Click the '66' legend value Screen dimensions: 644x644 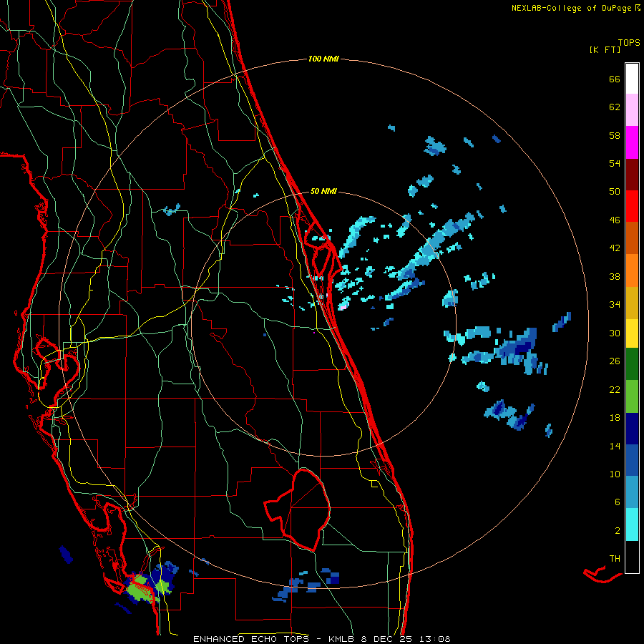point(615,79)
